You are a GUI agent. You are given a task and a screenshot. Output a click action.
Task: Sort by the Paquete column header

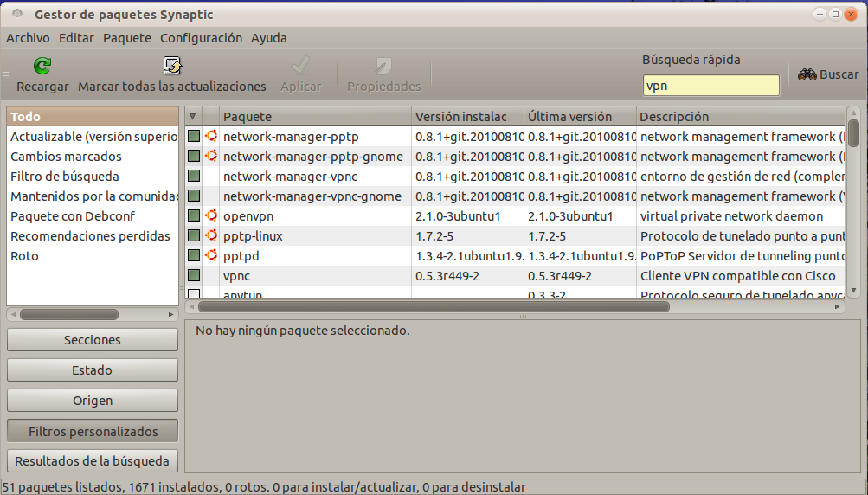[x=316, y=116]
